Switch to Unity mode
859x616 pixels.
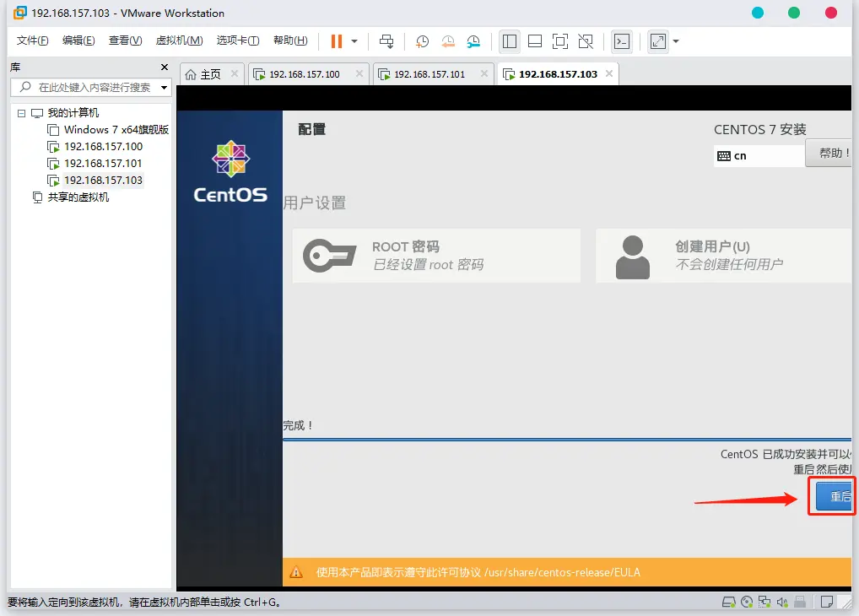tap(586, 41)
